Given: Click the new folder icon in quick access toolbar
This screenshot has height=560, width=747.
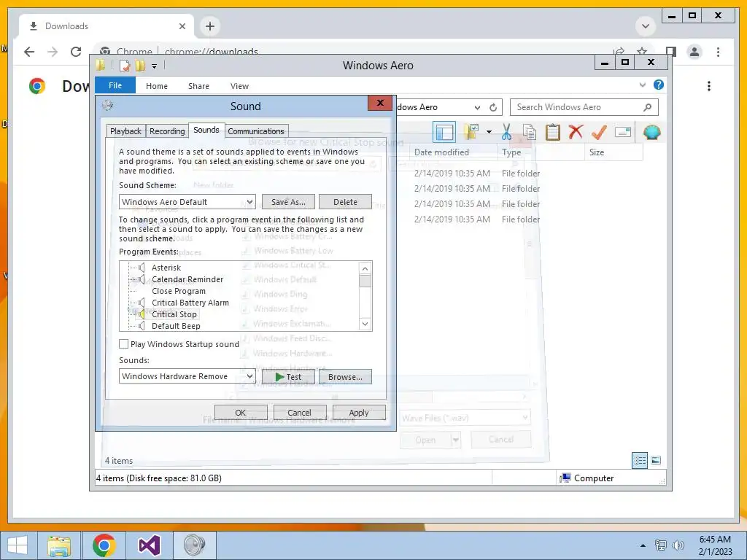Looking at the screenshot, I should (x=140, y=66).
